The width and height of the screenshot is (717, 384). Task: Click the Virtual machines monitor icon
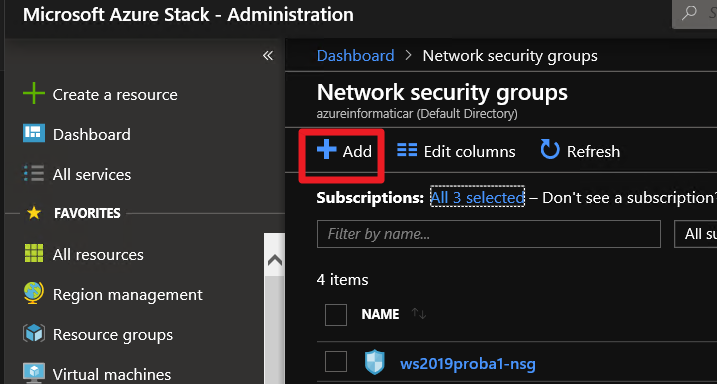tap(34, 373)
